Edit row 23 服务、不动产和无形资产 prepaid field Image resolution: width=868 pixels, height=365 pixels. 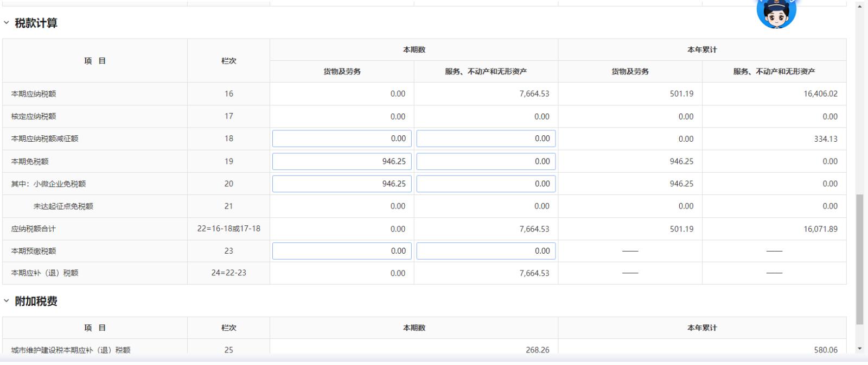point(486,251)
